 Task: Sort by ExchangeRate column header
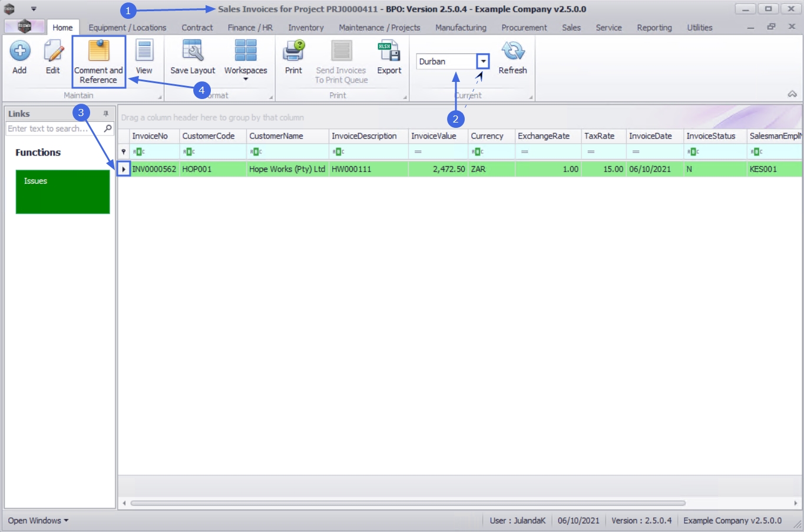tap(548, 136)
